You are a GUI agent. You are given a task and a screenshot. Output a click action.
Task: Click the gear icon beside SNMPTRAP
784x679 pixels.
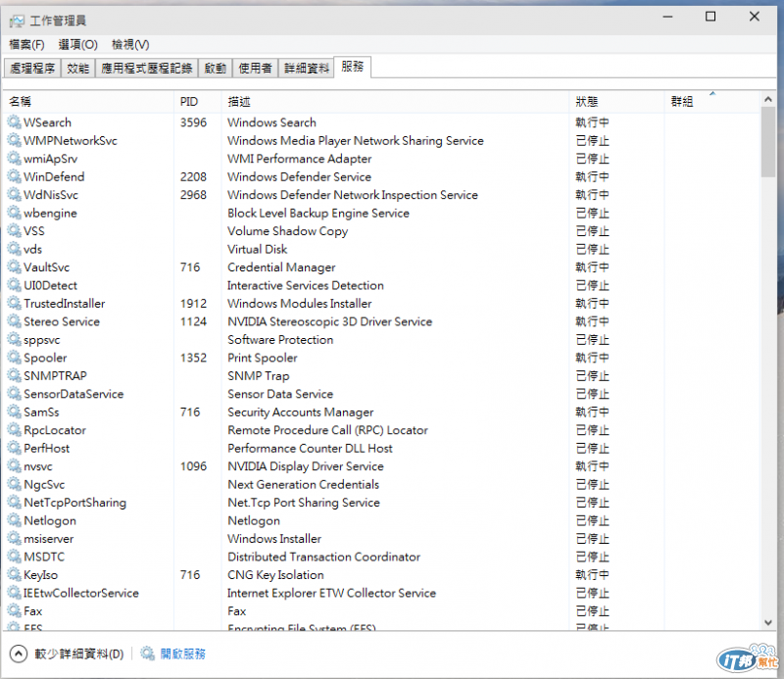(14, 375)
